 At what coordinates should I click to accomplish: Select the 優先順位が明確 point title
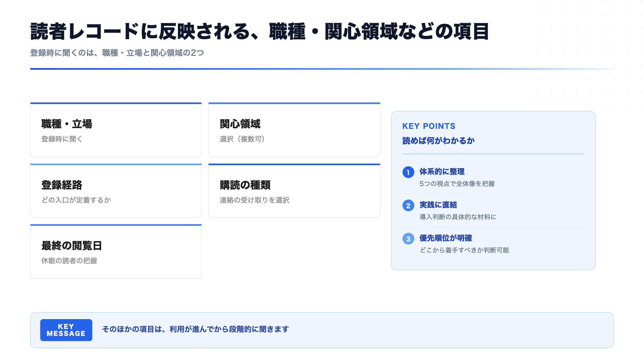(446, 238)
